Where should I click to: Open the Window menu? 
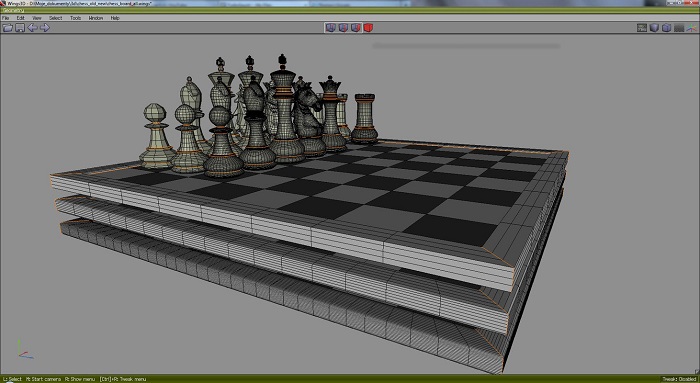96,18
